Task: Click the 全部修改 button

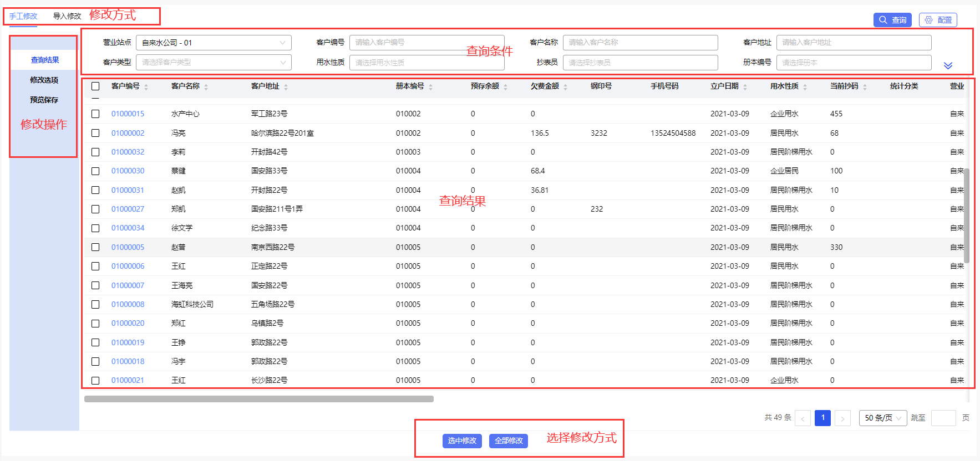Action: coord(509,440)
